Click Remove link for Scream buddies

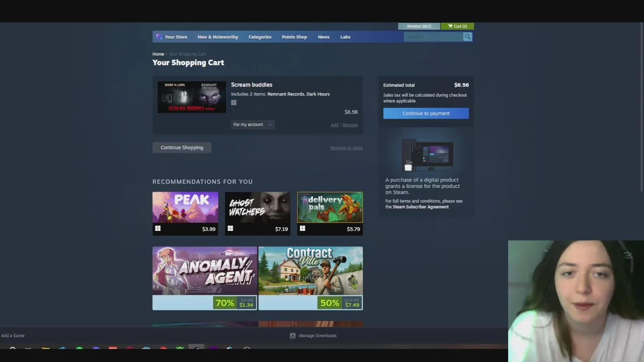(x=350, y=125)
